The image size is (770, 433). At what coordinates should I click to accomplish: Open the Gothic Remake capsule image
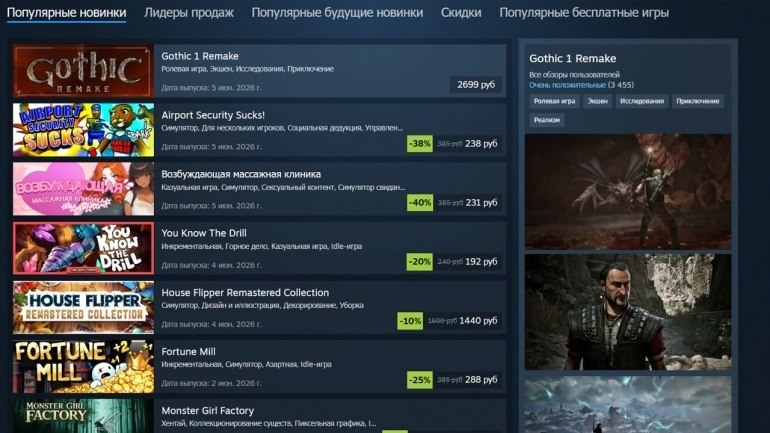pyautogui.click(x=83, y=71)
